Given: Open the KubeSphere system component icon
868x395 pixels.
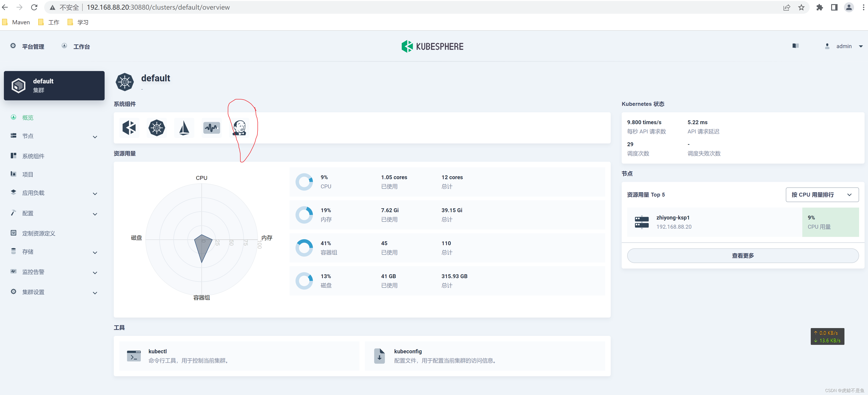Looking at the screenshot, I should point(129,128).
